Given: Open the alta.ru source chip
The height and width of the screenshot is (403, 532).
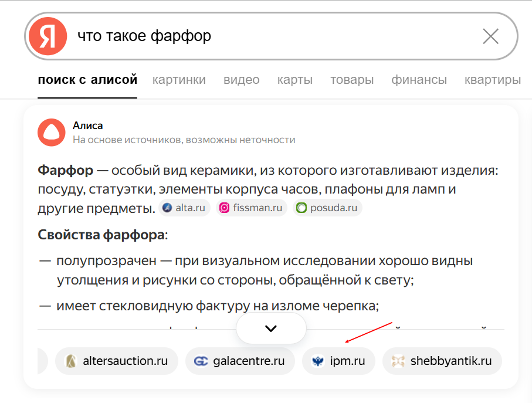Looking at the screenshot, I should click(185, 208).
